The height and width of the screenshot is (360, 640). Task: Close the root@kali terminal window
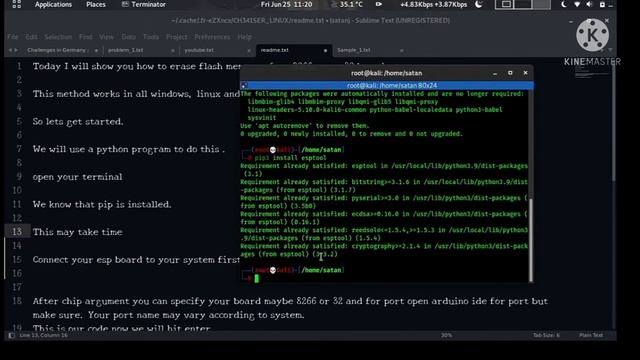525,73
